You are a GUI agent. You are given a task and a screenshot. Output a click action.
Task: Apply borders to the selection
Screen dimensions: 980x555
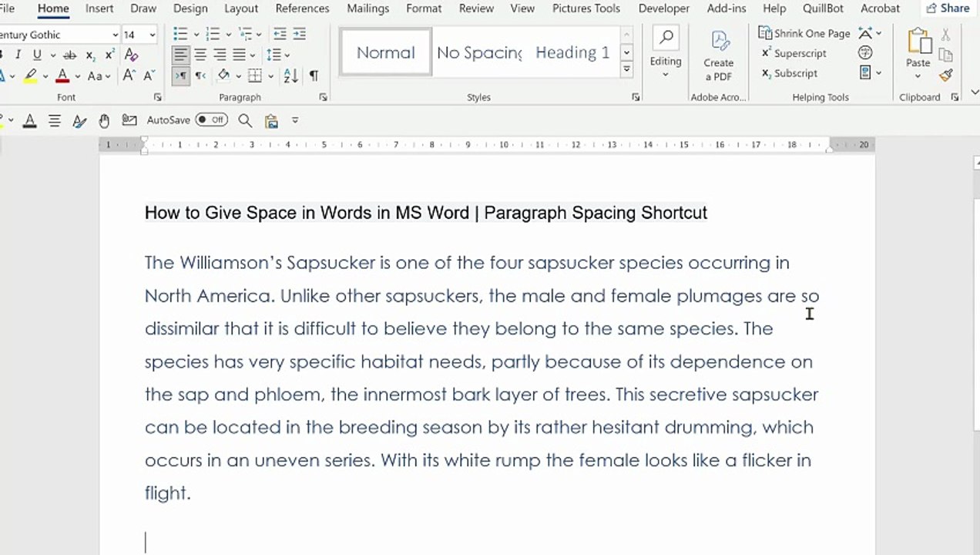[253, 76]
